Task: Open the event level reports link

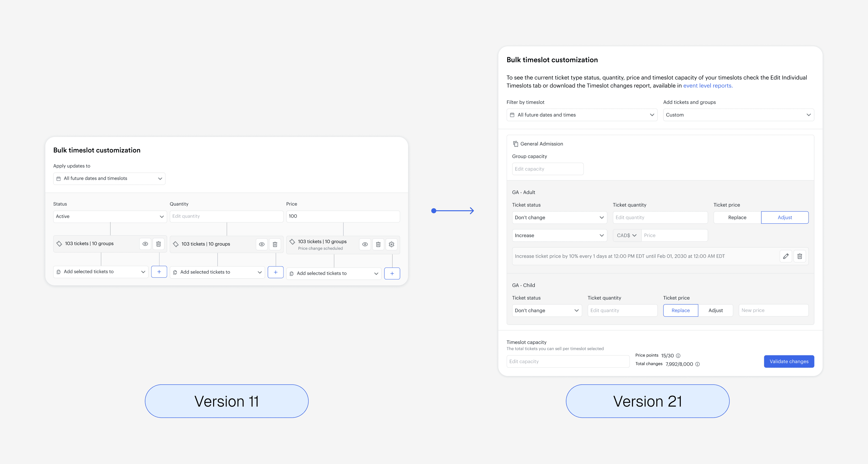Action: point(708,86)
